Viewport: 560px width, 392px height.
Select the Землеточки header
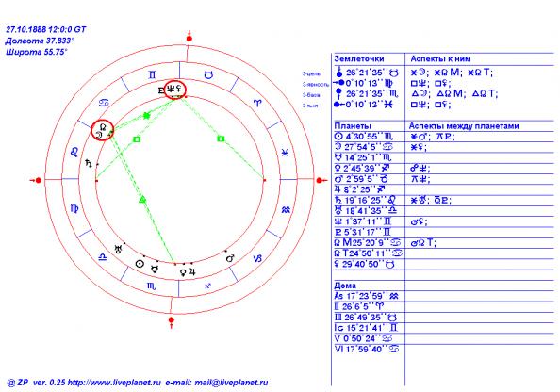pos(359,59)
